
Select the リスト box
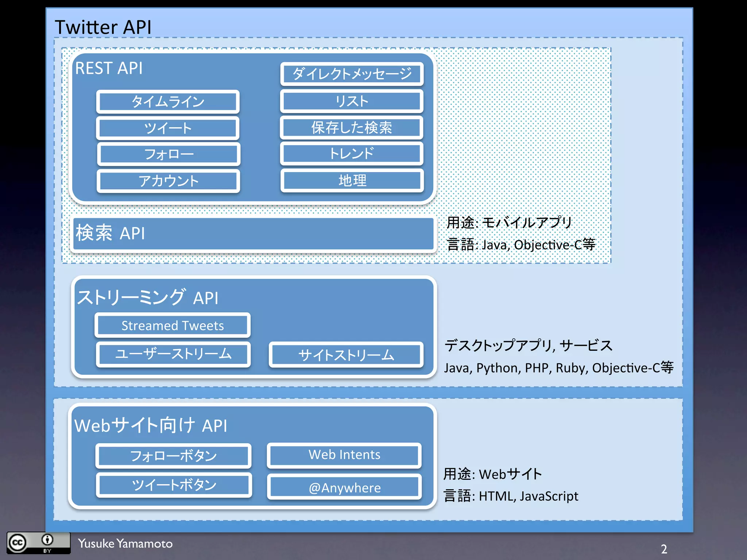point(352,101)
